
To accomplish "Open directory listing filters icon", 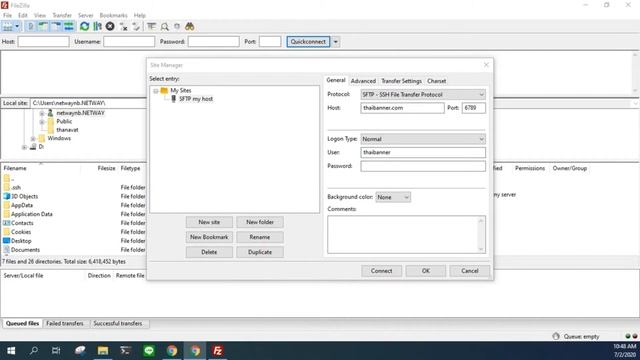I will point(151,27).
